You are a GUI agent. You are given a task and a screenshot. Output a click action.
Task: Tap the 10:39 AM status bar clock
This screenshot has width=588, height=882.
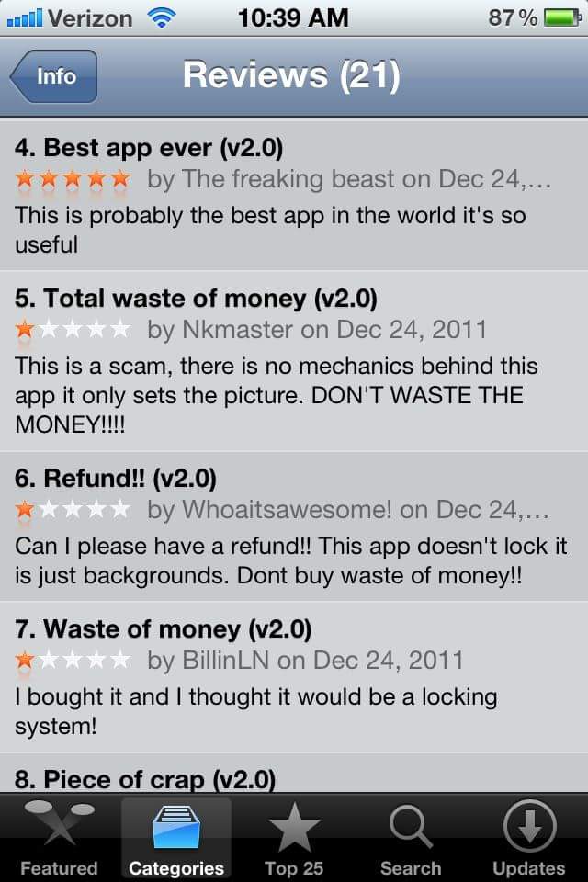point(293,18)
